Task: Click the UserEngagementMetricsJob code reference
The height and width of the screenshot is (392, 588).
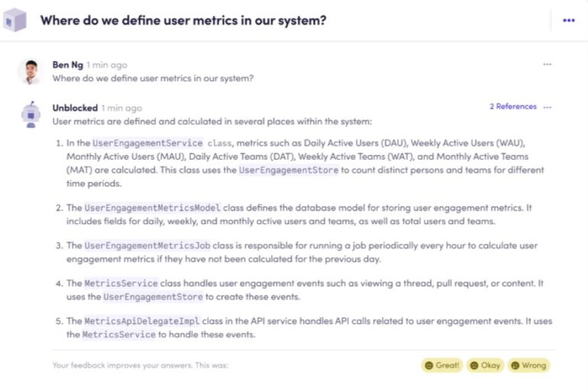Action: [147, 246]
